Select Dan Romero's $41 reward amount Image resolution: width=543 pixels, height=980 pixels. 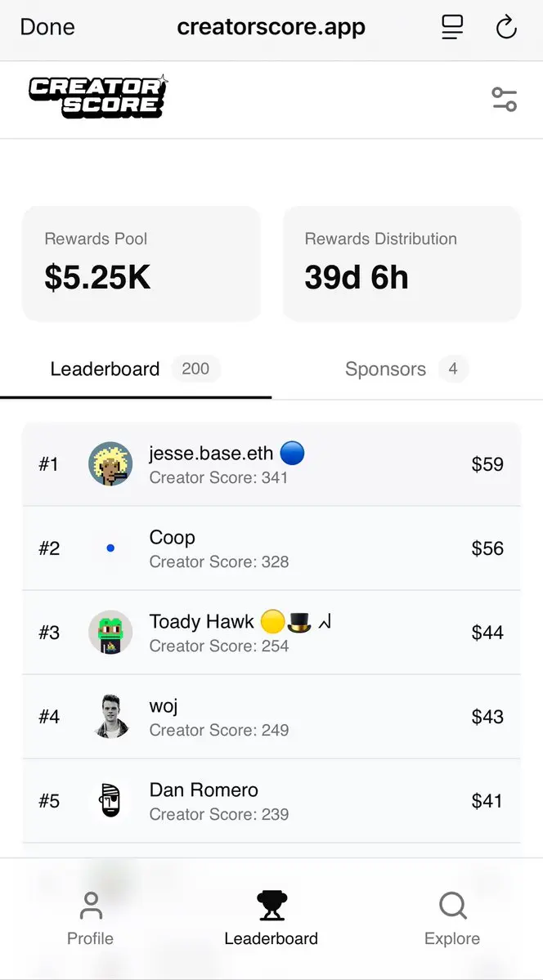tap(487, 801)
